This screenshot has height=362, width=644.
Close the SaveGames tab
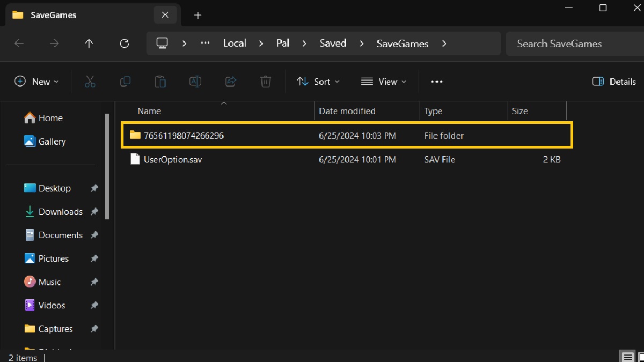tap(165, 15)
